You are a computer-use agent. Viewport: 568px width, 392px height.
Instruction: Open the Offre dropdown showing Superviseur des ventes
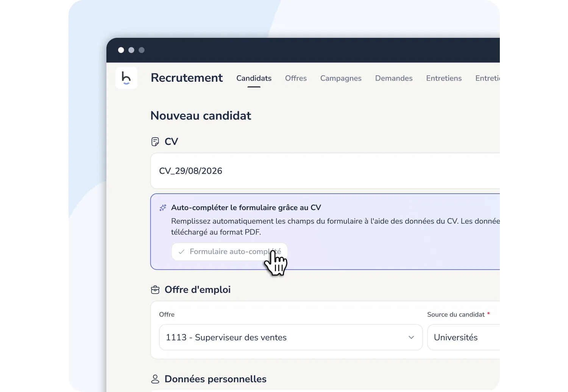click(290, 338)
